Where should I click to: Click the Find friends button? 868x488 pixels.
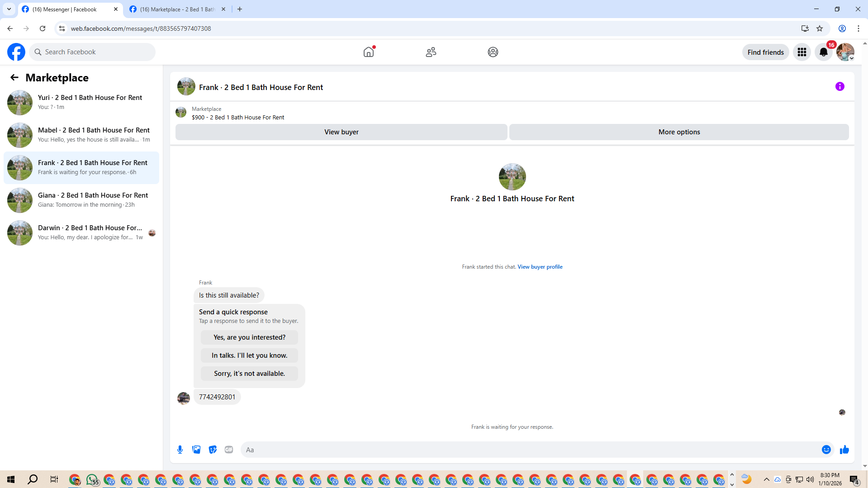tap(766, 52)
